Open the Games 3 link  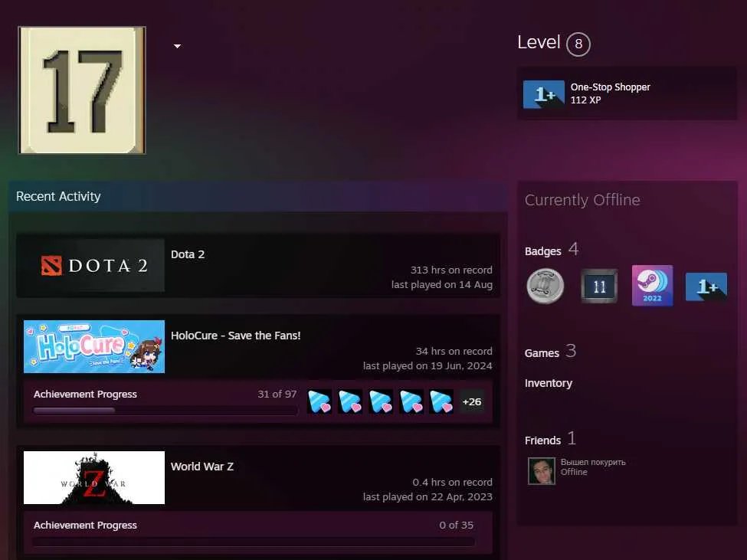click(x=550, y=352)
